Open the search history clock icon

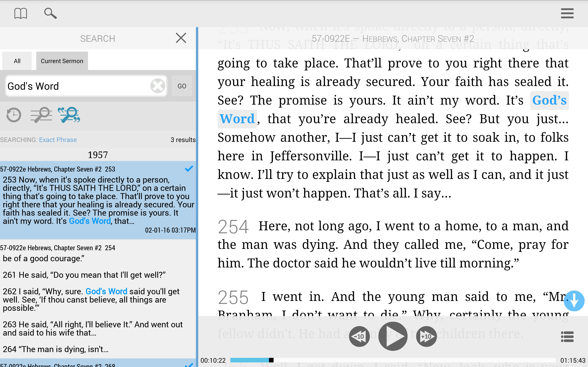coord(13,115)
